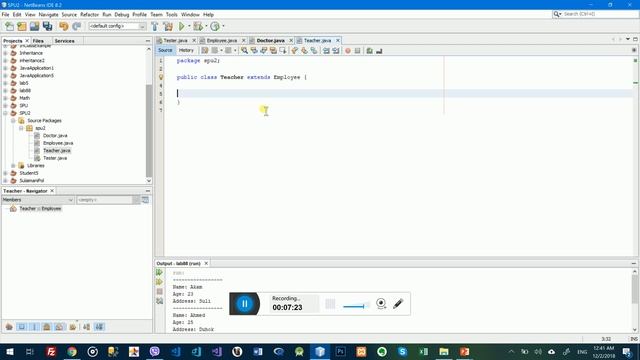The height and width of the screenshot is (360, 640).
Task: Click the Last Edit icon in editor toolbar
Action: click(204, 51)
